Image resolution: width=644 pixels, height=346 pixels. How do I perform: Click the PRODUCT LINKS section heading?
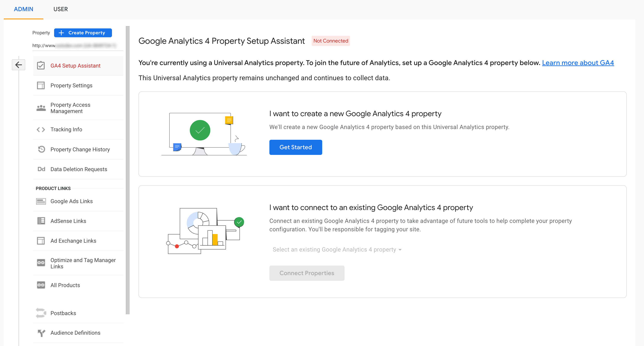click(53, 189)
